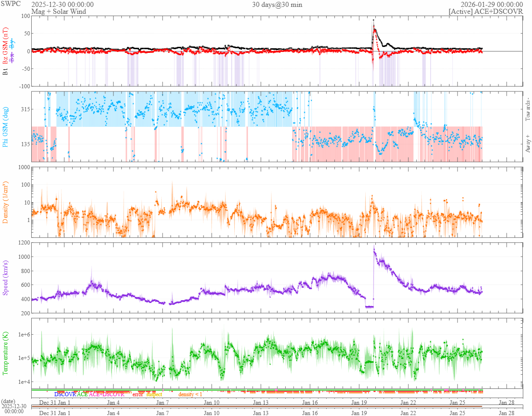The image size is (532, 416).
Task: Open the [Active] ACE+DSCOVR source selector
Action: [486, 11]
